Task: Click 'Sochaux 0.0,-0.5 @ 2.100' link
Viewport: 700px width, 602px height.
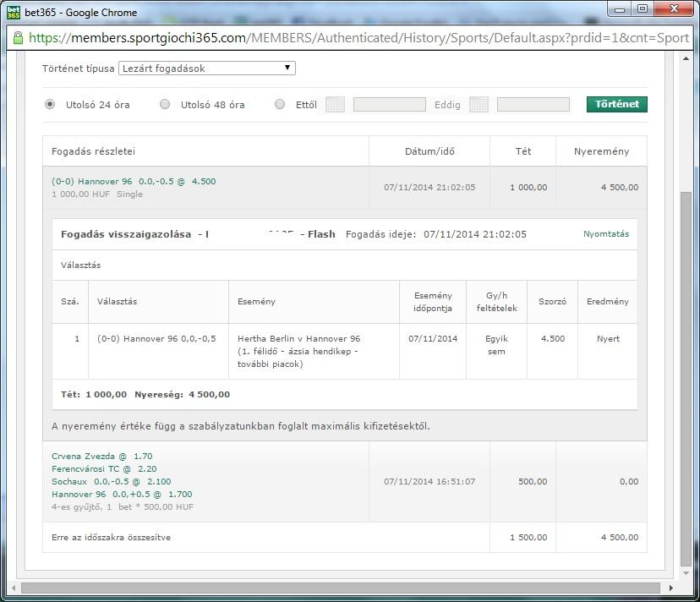Action: pos(111,481)
